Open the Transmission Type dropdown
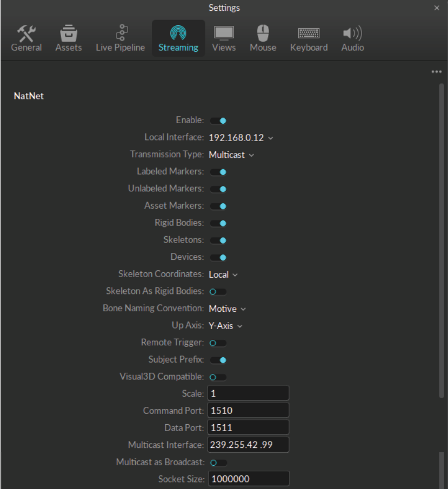Screen dimensions: 448x489 pos(231,155)
